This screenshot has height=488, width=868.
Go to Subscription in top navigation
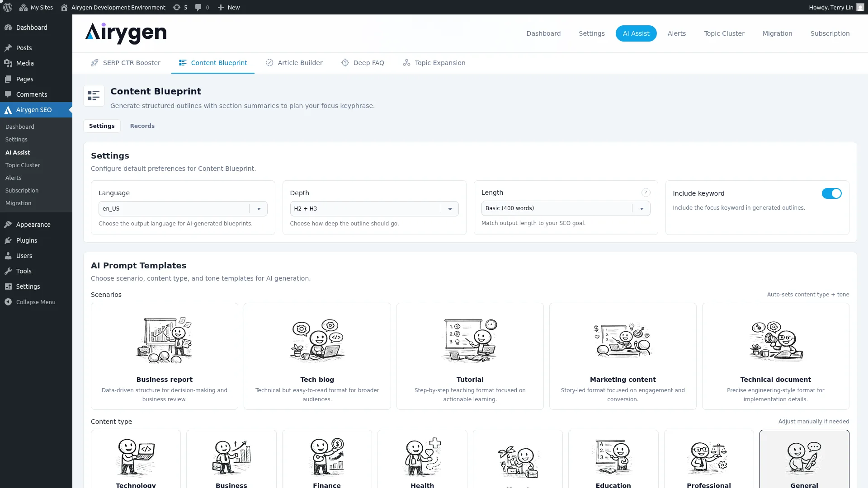tap(830, 33)
